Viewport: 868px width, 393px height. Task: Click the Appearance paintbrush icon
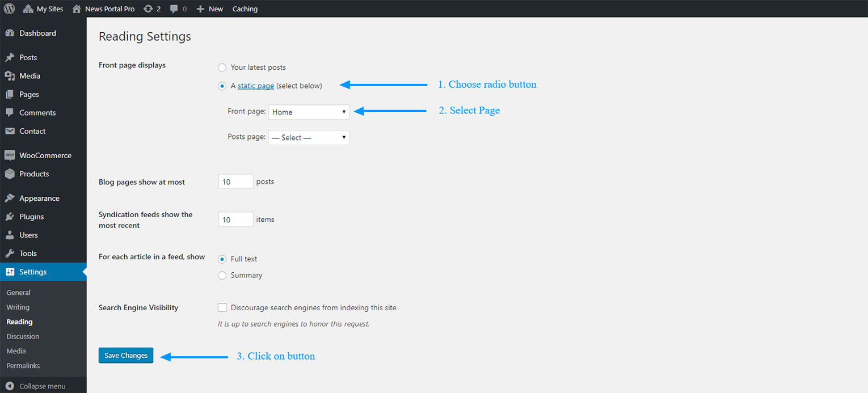(10, 198)
